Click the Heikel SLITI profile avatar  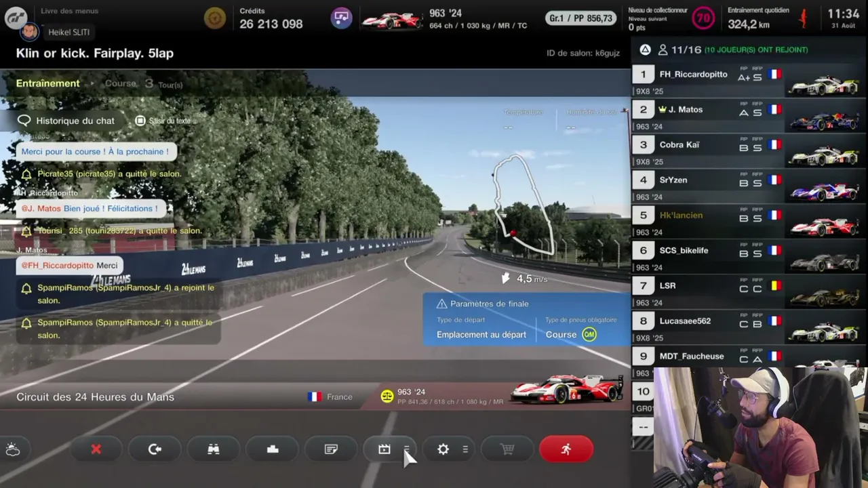coord(30,32)
